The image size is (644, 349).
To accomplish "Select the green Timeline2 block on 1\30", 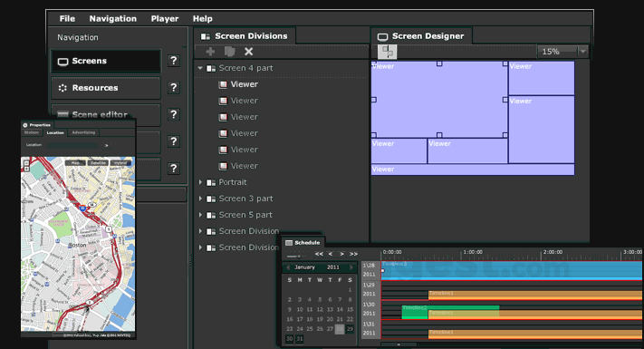I will point(450,312).
